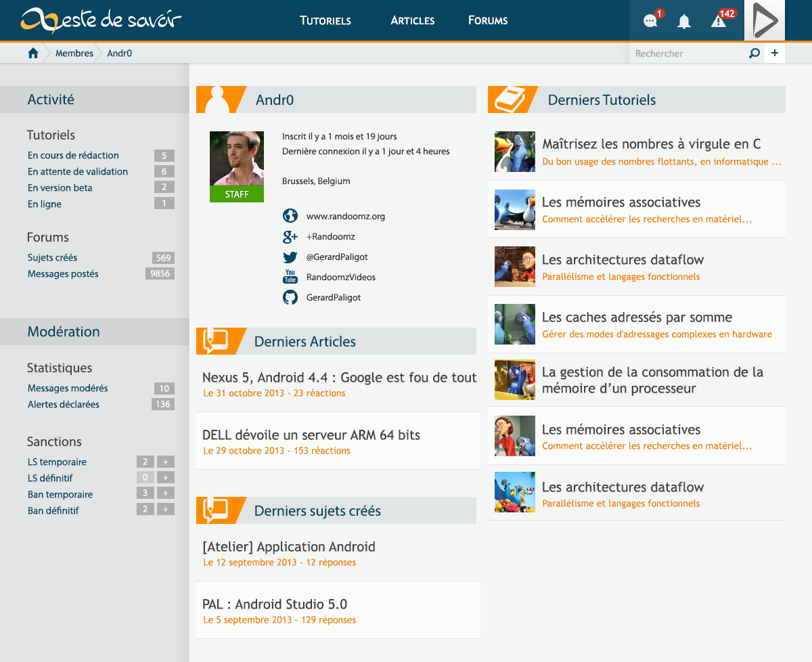Open the YouTube channel RandoomzVideos

pyautogui.click(x=340, y=277)
